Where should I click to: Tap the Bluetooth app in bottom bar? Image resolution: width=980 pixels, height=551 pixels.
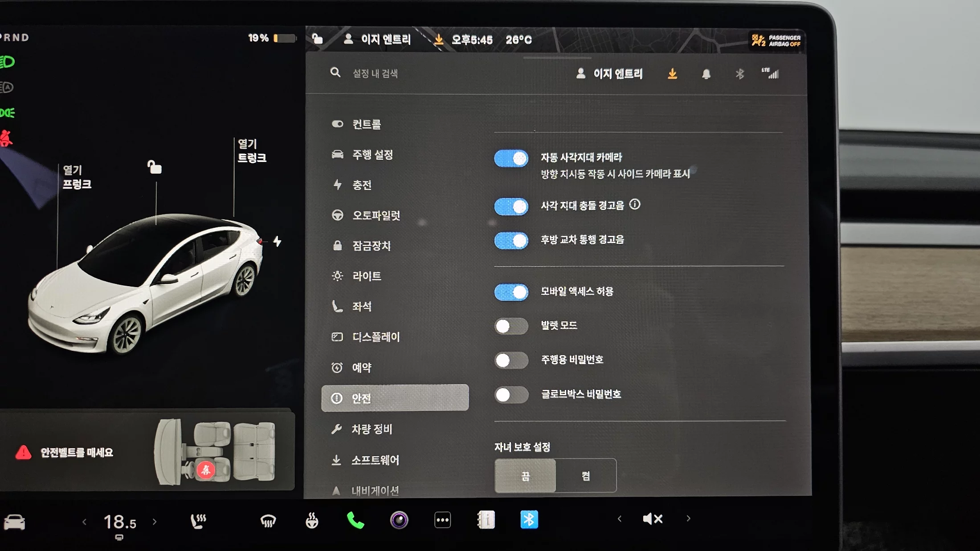pos(529,519)
